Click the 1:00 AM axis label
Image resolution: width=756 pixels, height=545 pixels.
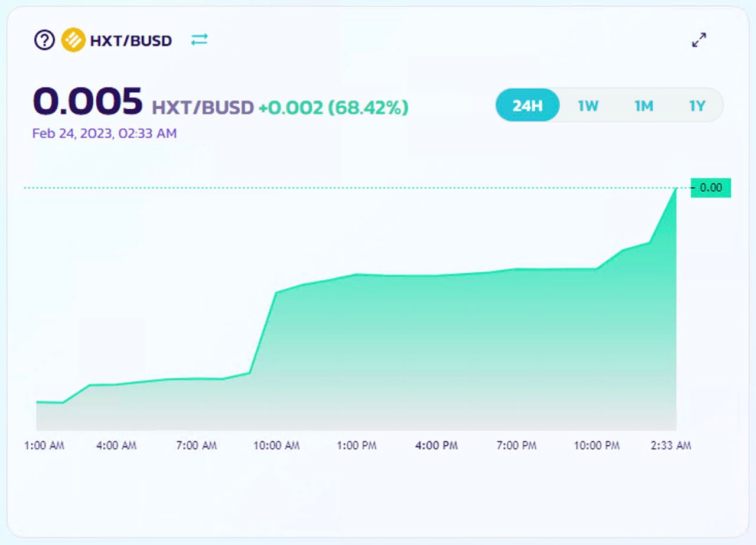(x=44, y=446)
